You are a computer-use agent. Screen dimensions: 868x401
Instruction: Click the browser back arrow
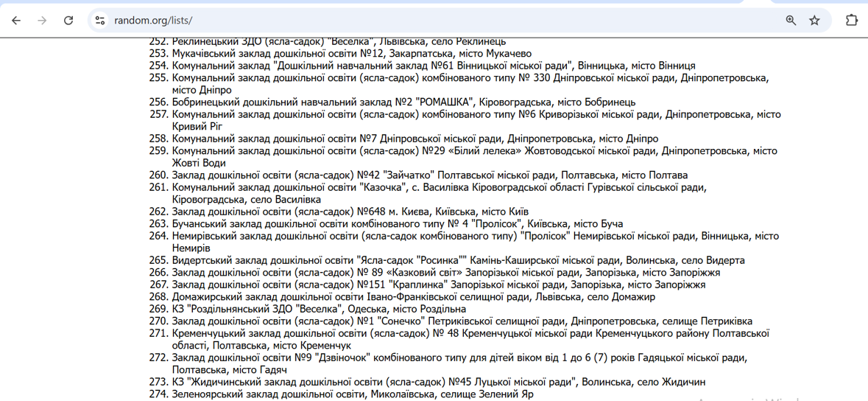tap(16, 21)
